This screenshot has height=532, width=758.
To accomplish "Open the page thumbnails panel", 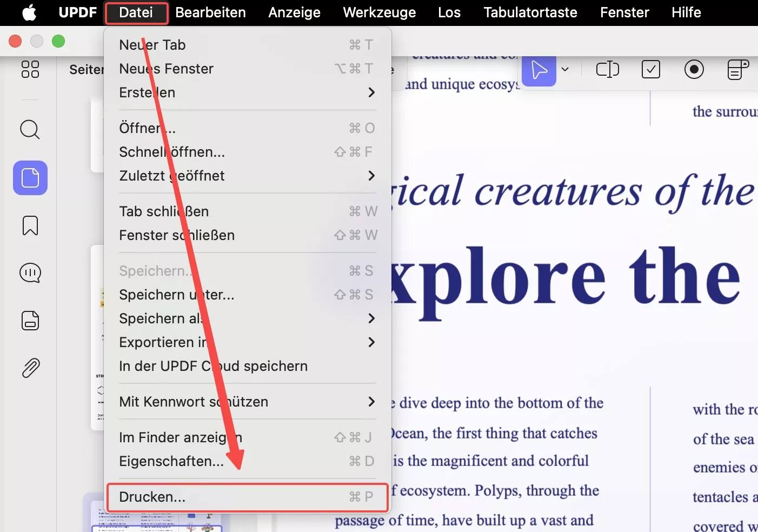I will (x=30, y=177).
